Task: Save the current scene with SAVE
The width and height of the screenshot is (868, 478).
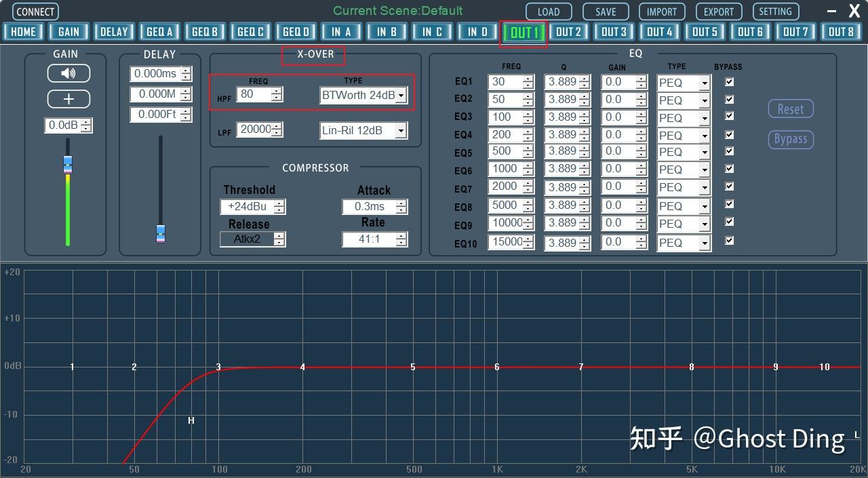Action: click(605, 11)
